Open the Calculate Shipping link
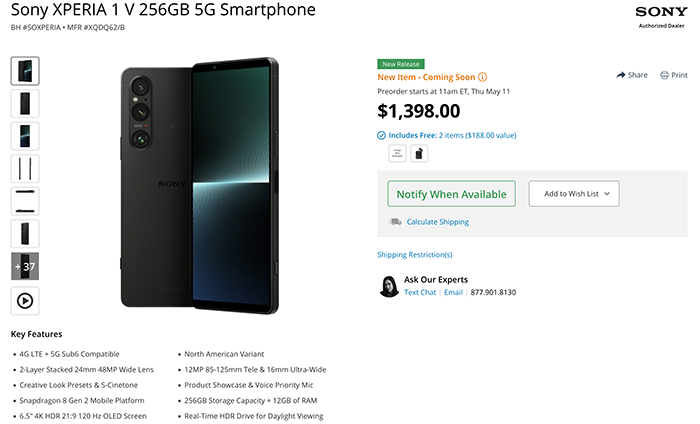 [x=437, y=222]
